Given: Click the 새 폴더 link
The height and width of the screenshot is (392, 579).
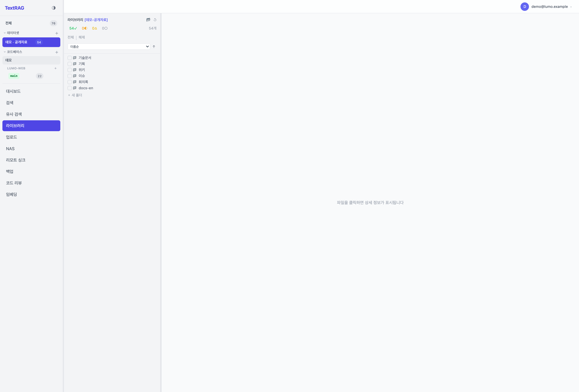Looking at the screenshot, I should (75, 95).
